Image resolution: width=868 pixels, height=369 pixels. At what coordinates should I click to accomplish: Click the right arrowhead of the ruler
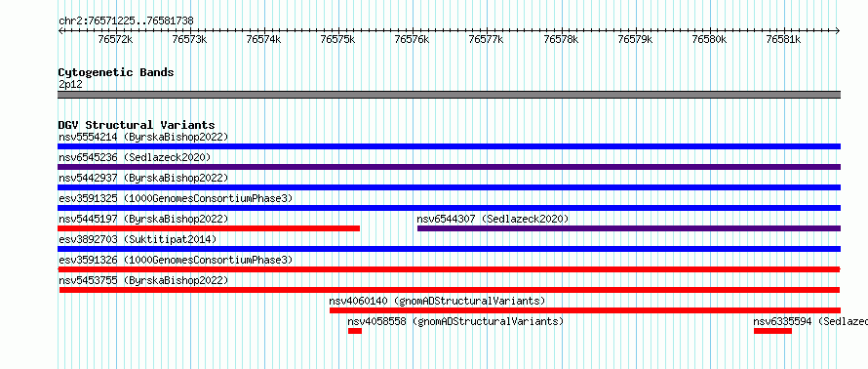coord(838,31)
